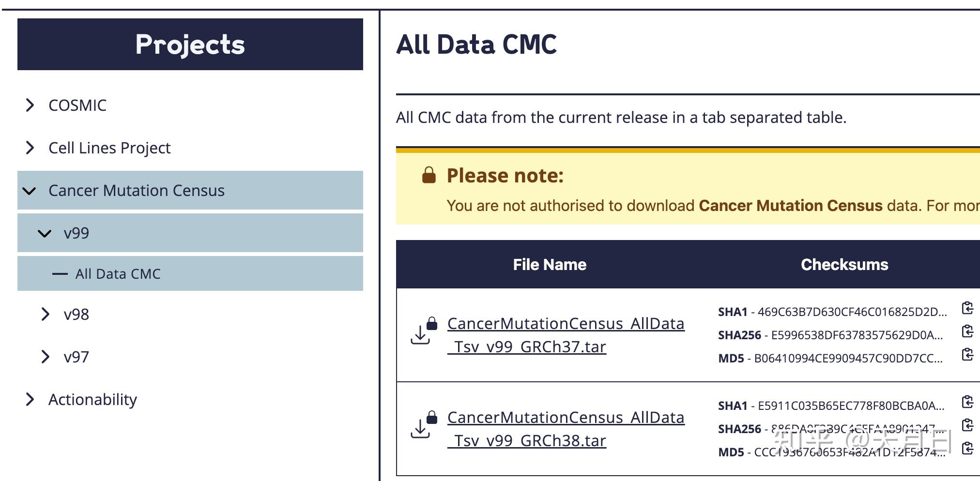This screenshot has width=980, height=481.
Task: Expand the v97 version node
Action: point(45,357)
